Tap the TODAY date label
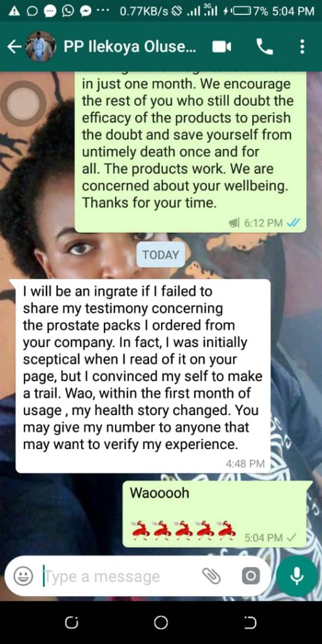Screen dimensions: 322x644 pyautogui.click(x=160, y=255)
